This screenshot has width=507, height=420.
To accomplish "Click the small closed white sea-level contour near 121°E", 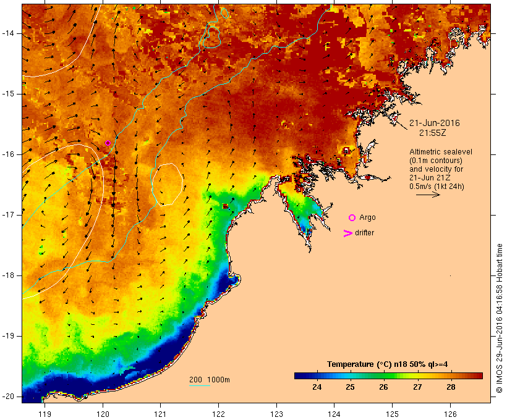I will 168,185.
